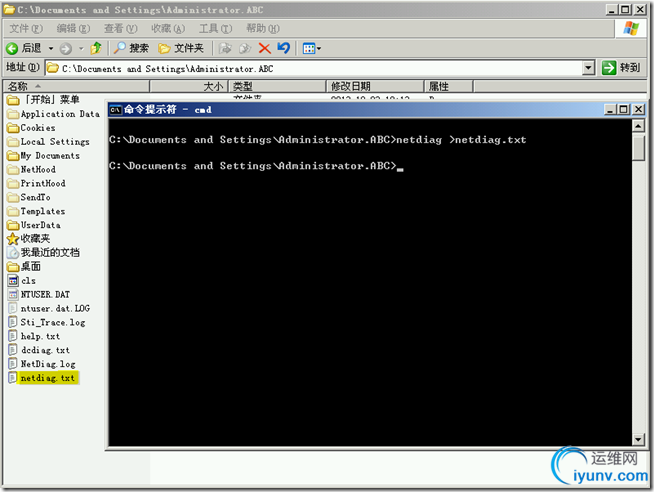Sort by the 大小 column header
The width and height of the screenshot is (654, 492).
coord(189,86)
